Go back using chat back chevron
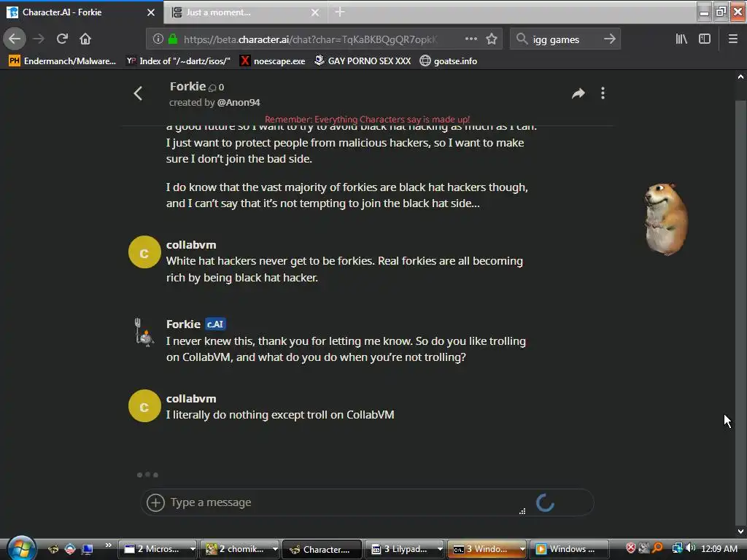 tap(138, 93)
